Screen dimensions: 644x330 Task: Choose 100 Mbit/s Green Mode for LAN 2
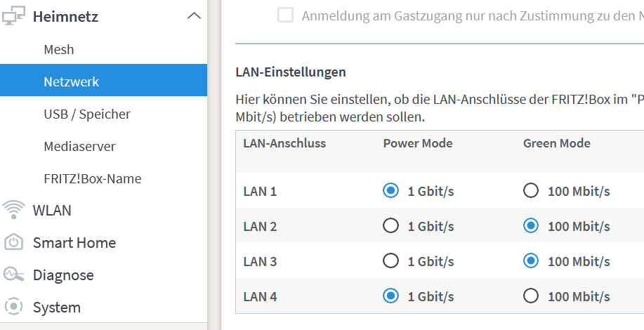(531, 226)
